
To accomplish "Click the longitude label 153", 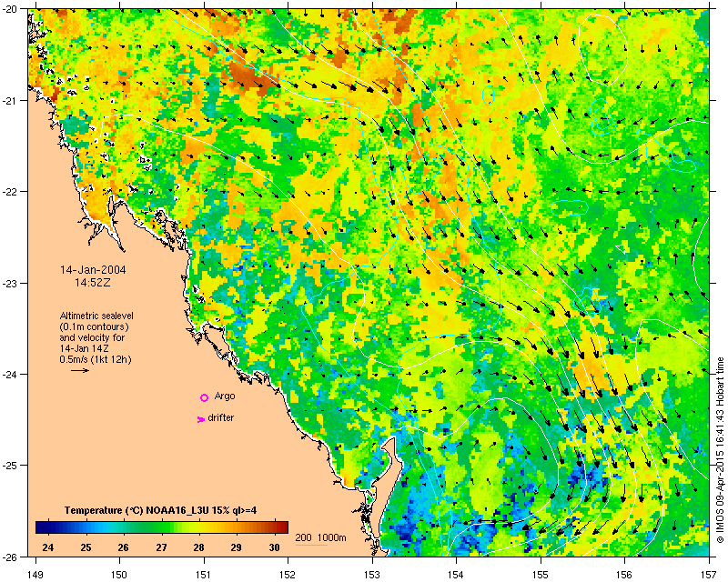I will pyautogui.click(x=372, y=575).
